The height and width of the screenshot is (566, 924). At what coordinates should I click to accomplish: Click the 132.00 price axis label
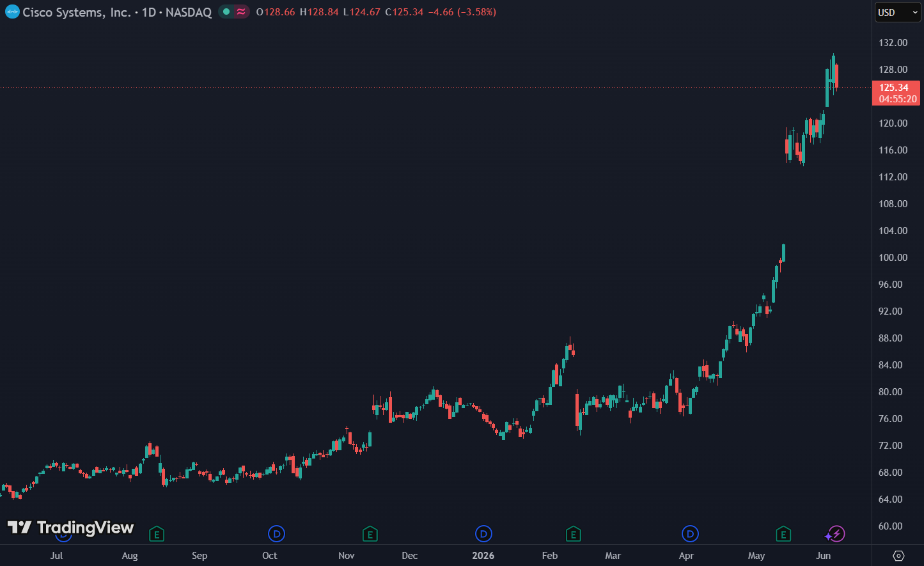[x=893, y=43]
